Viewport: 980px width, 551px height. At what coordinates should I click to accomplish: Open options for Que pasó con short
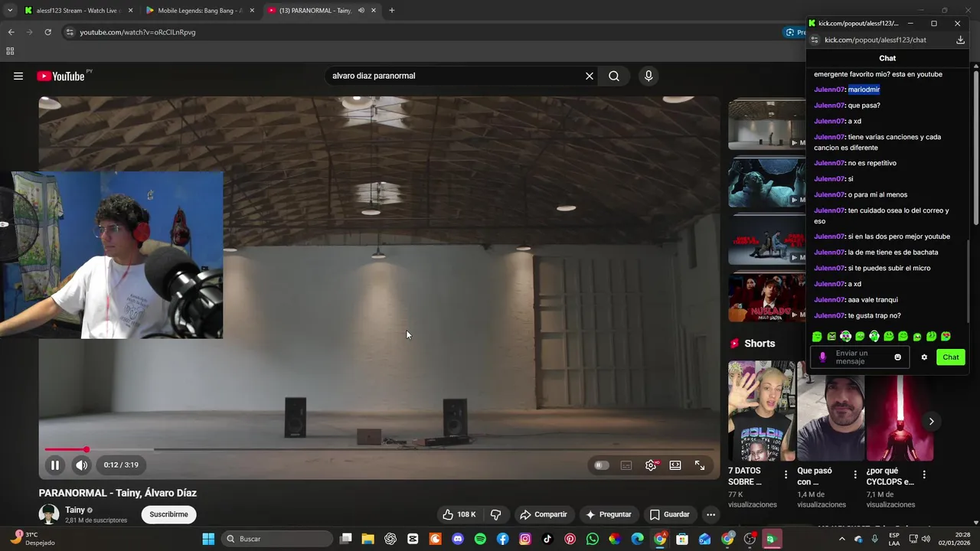(x=855, y=475)
